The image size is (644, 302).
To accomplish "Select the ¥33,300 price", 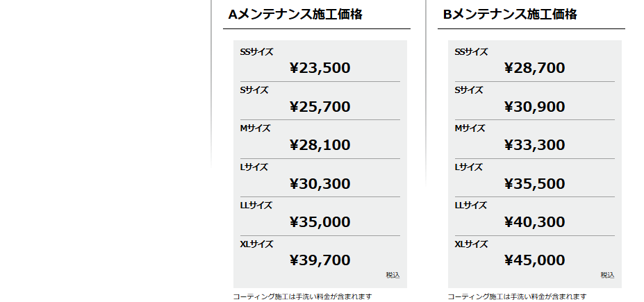I will 534,145.
